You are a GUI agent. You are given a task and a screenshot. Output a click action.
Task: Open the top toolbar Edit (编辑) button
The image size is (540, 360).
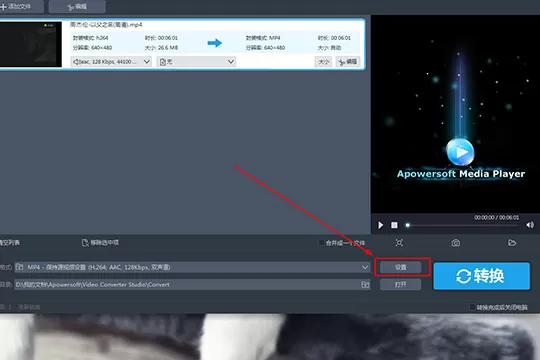tap(77, 7)
